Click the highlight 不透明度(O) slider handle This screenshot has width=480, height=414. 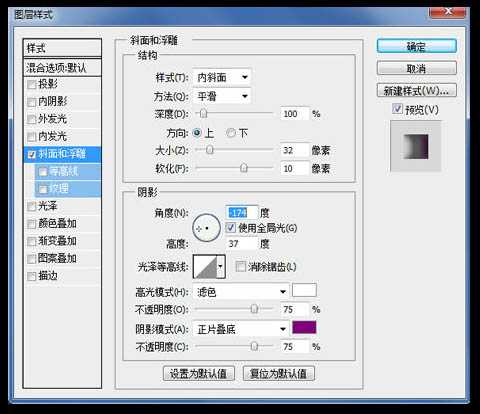(254, 309)
